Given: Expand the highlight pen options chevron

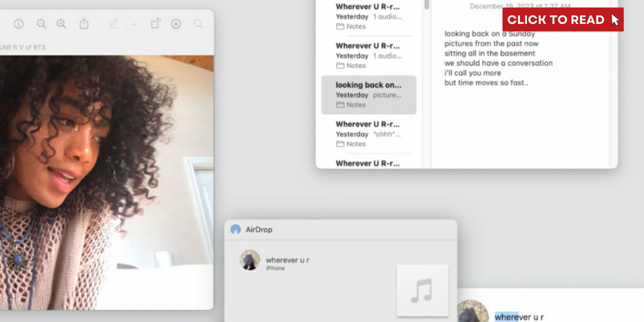Looking at the screenshot, I should coord(134,25).
